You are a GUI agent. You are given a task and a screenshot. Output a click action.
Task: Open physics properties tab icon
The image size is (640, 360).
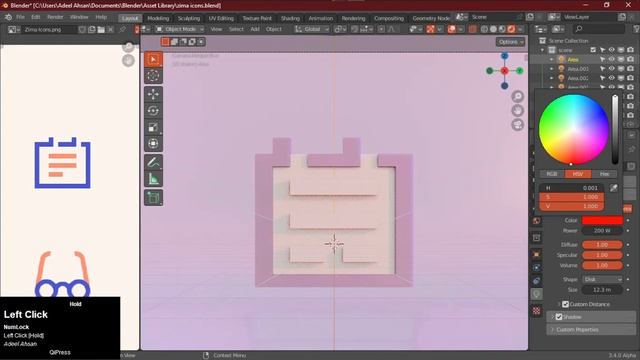536,267
